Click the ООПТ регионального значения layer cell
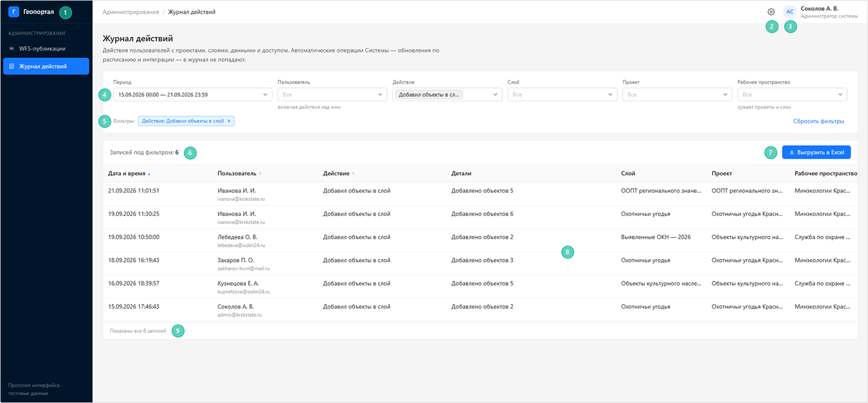Image resolution: width=868 pixels, height=403 pixels. 661,191
